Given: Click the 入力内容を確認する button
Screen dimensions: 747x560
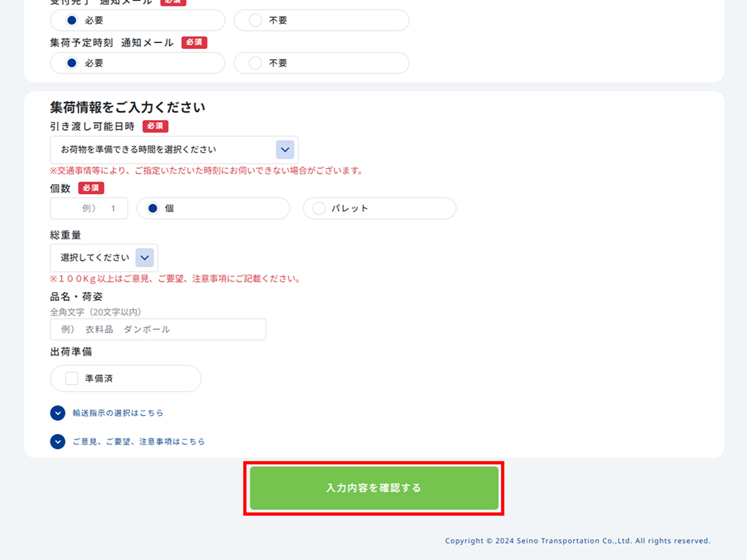Looking at the screenshot, I should click(x=374, y=488).
